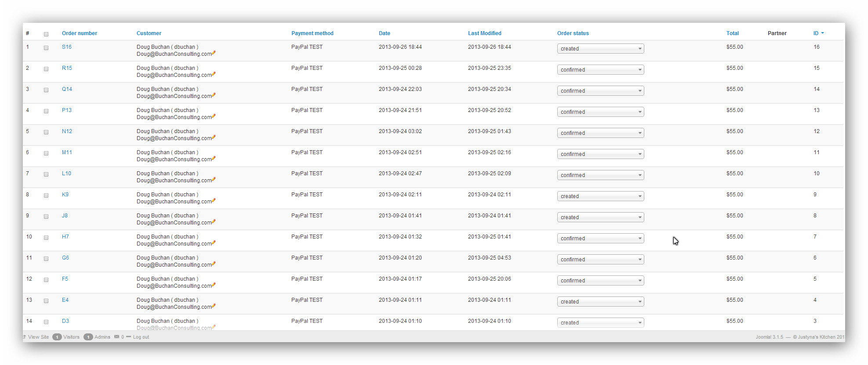Click the date cell 2013-09-24 22:03
The width and height of the screenshot is (868, 365).
(x=400, y=89)
